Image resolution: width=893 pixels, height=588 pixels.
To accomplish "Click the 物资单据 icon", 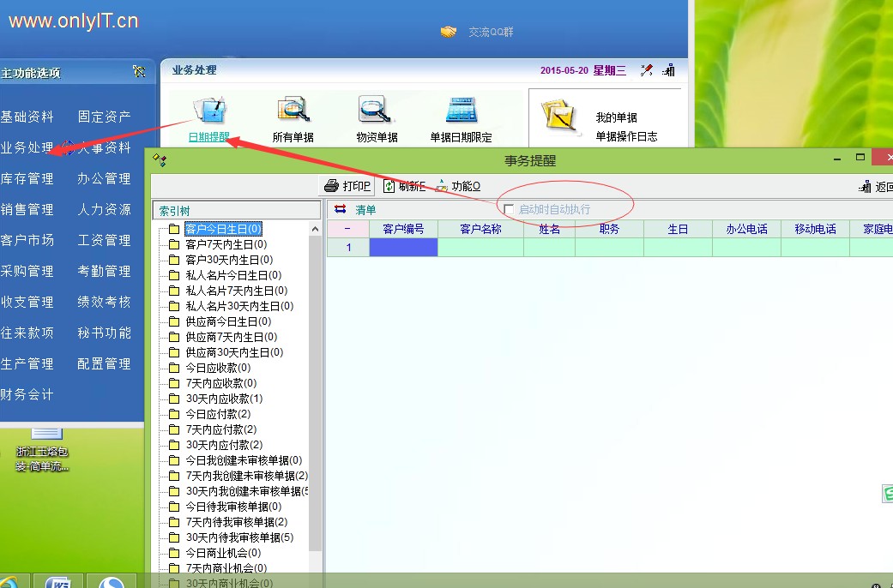I will point(376,111).
